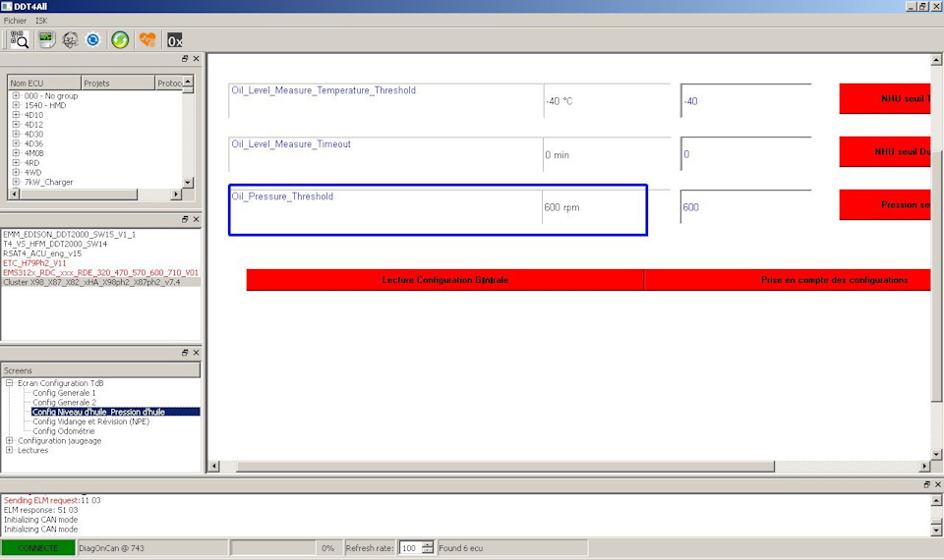Click the Refresh rate value field
Viewport: 944px width, 560px height.
(x=411, y=548)
